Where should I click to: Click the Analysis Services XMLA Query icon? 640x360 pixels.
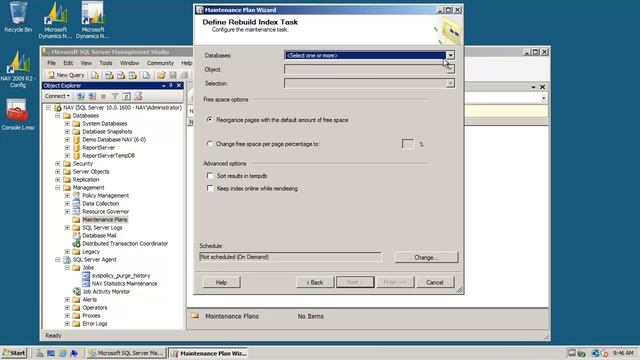tap(133, 75)
